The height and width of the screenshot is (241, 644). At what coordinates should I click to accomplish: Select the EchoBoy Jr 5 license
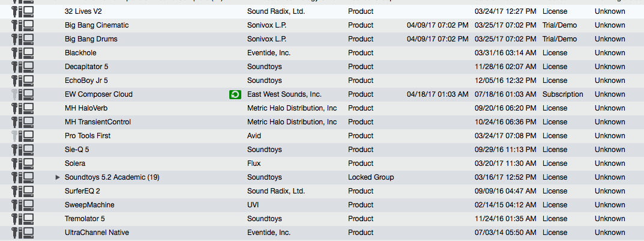click(322, 81)
